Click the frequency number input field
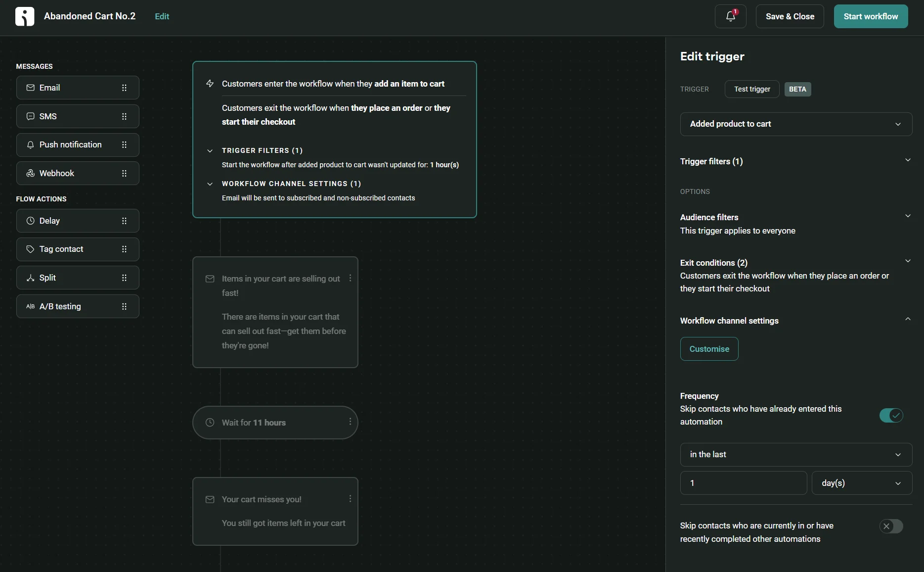Screen dimensions: 924x572 [744, 483]
